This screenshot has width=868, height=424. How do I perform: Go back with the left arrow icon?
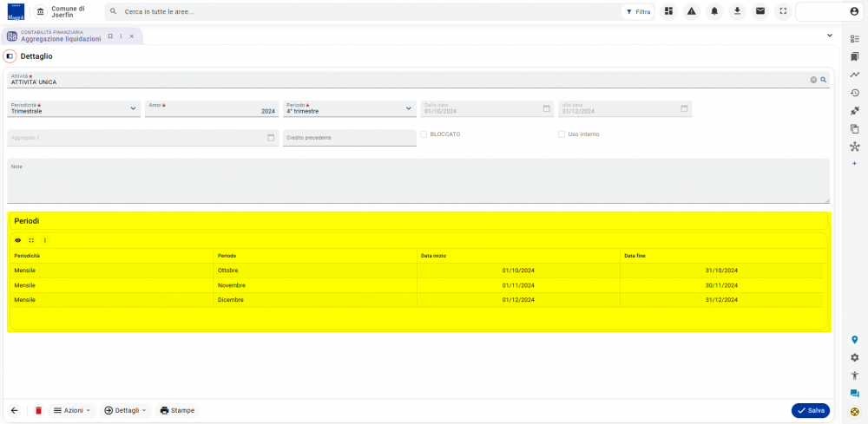click(15, 410)
